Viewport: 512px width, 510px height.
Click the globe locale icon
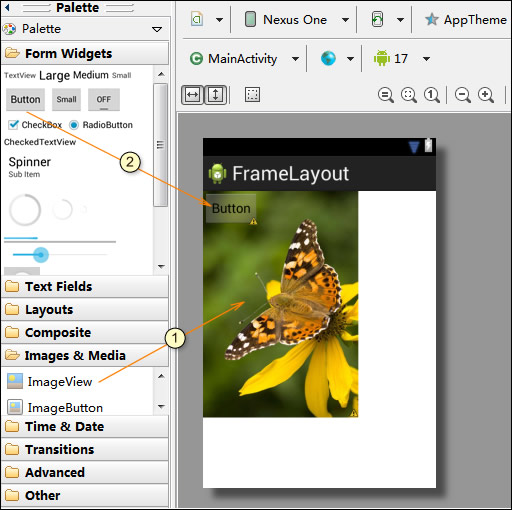328,59
